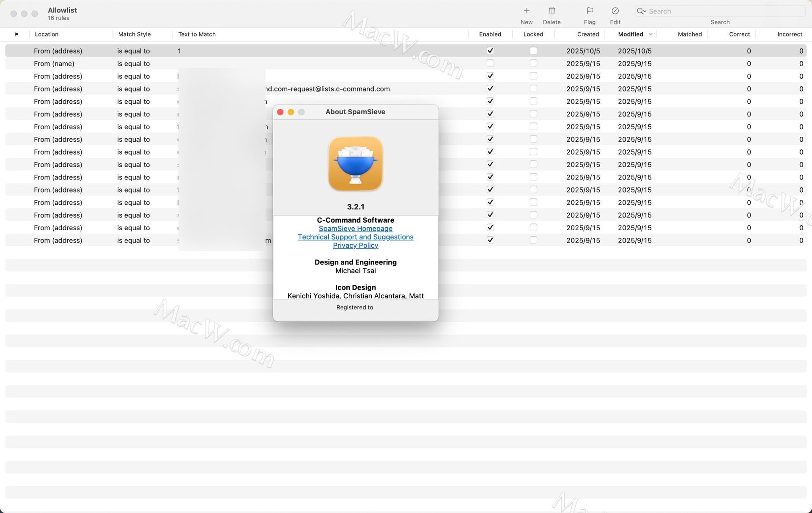Image resolution: width=812 pixels, height=513 pixels.
Task: Sort by the Location column header
Action: (47, 34)
